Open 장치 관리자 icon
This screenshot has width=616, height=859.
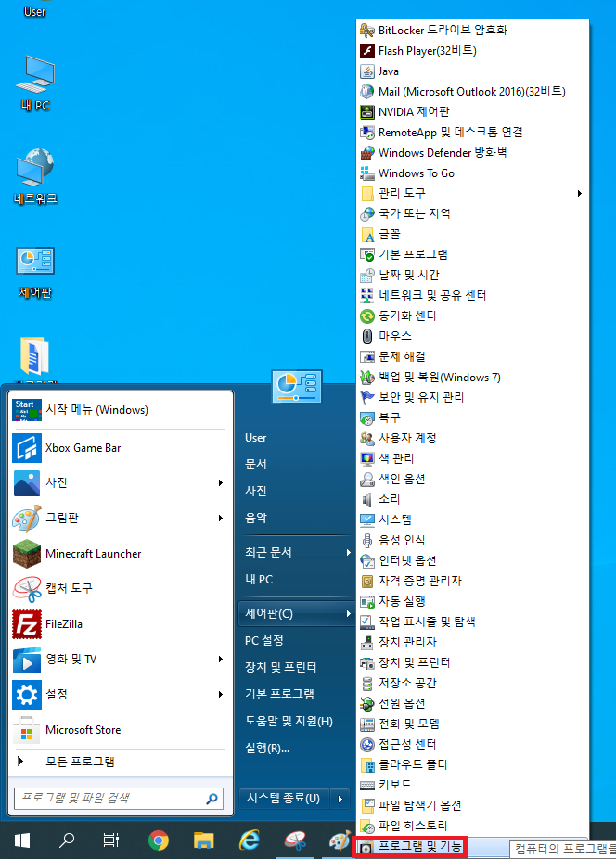click(367, 642)
